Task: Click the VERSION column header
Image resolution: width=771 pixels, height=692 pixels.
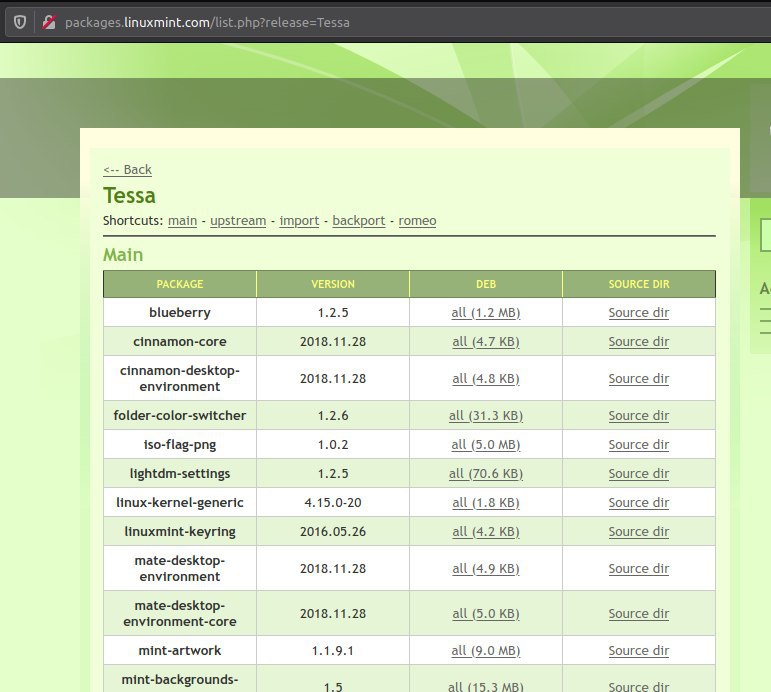Action: click(333, 284)
